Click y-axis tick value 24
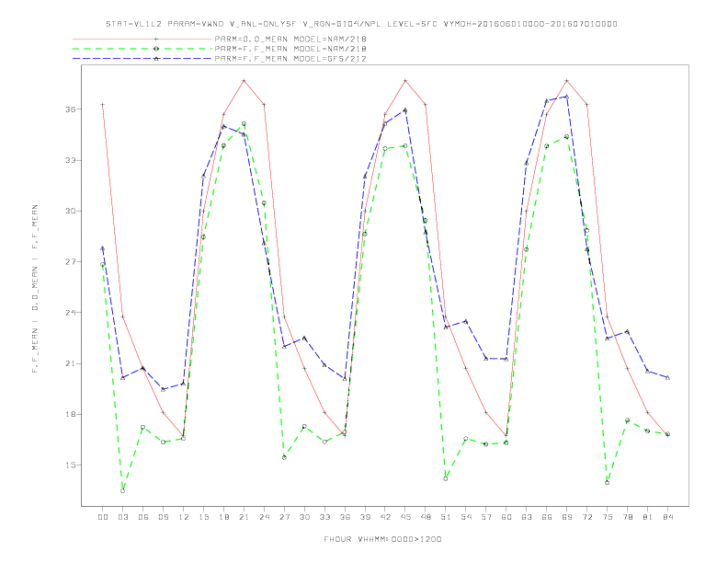 [x=71, y=313]
